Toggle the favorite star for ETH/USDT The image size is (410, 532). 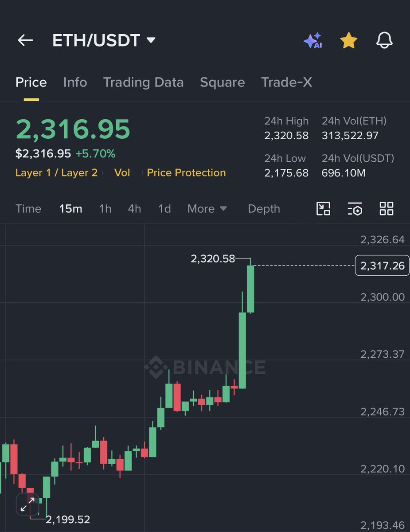pos(349,41)
